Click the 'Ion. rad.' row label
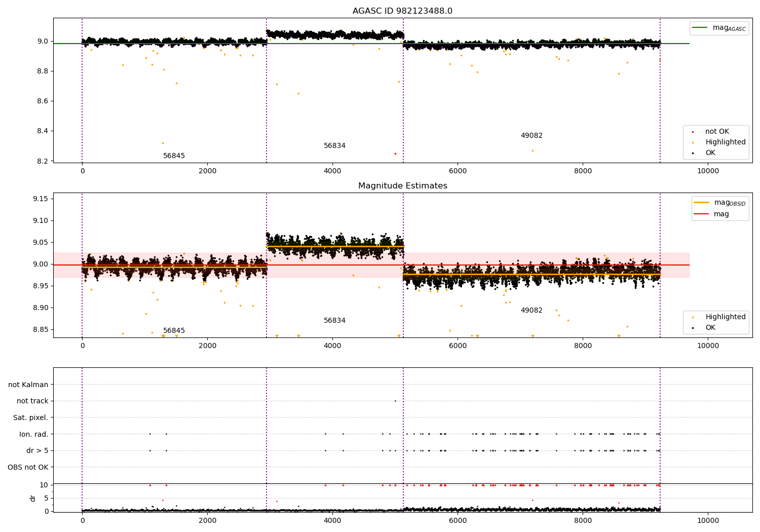The width and height of the screenshot is (760, 532). (34, 434)
